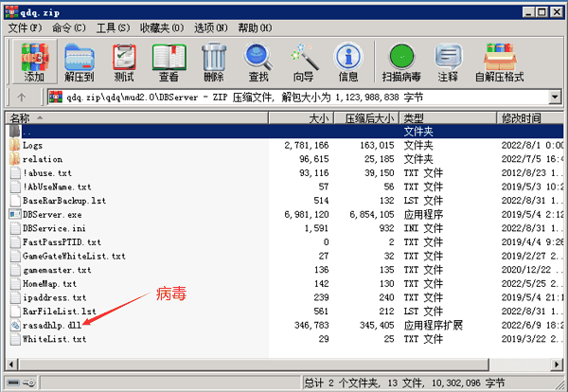Sort by the 大小 column header
568x392 pixels.
click(301, 118)
